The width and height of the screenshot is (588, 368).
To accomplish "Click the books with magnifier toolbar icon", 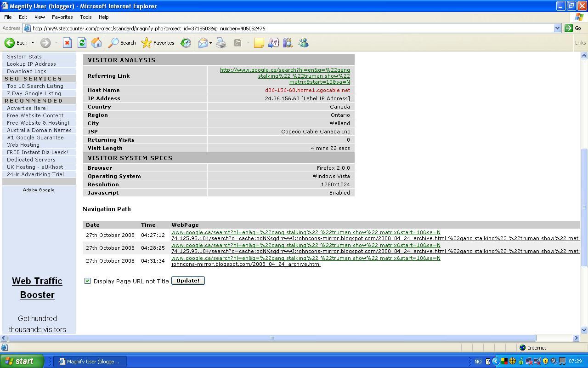I will [288, 43].
